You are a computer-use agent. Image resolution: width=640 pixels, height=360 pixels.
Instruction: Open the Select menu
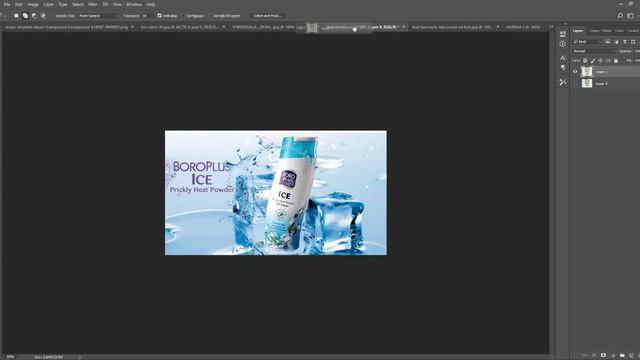pos(78,4)
